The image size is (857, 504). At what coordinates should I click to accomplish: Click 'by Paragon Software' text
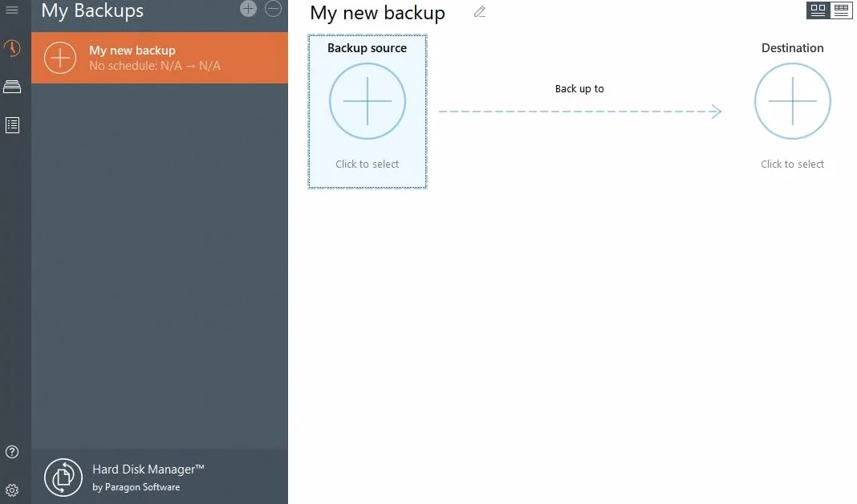pos(136,487)
